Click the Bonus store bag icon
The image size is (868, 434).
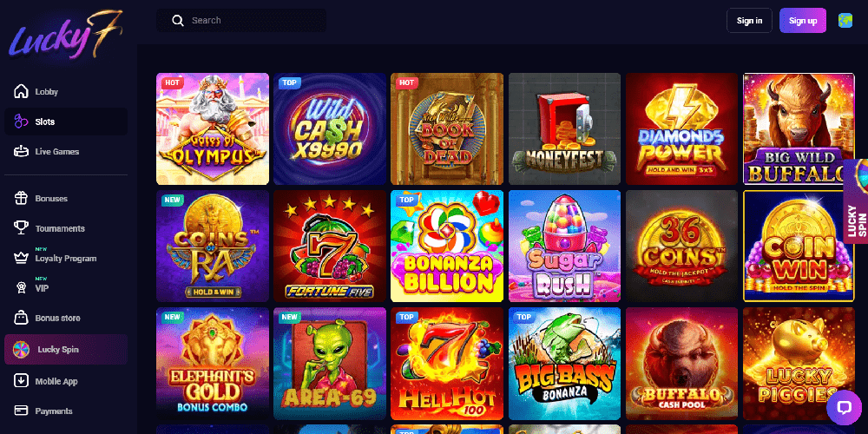click(21, 318)
